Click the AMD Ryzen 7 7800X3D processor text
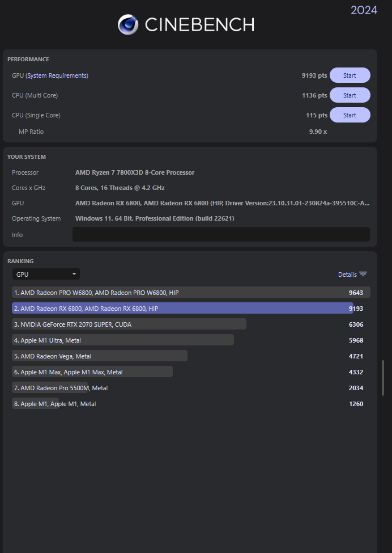This screenshot has width=392, height=553. [135, 172]
